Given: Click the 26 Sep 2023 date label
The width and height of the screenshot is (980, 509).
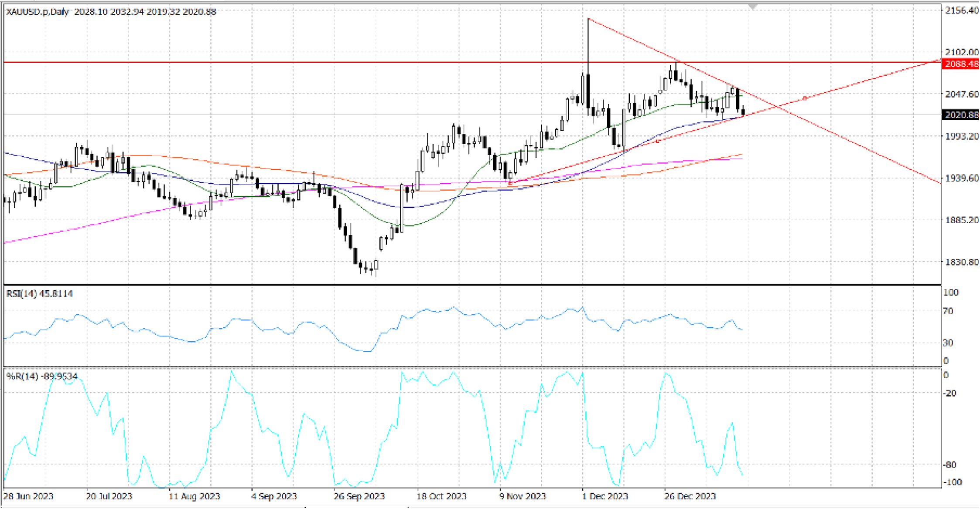Looking at the screenshot, I should point(359,496).
